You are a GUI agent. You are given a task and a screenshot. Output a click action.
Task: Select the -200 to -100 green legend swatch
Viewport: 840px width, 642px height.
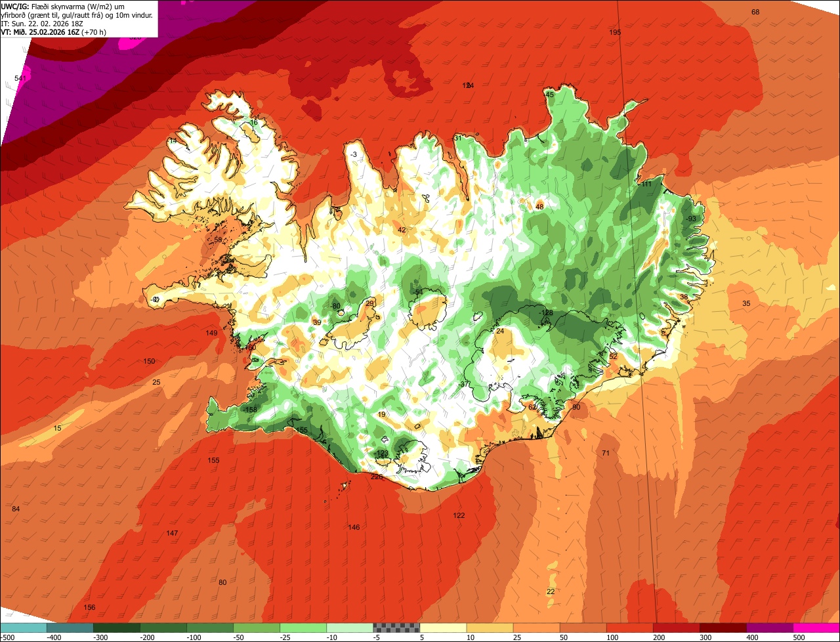tap(163, 628)
